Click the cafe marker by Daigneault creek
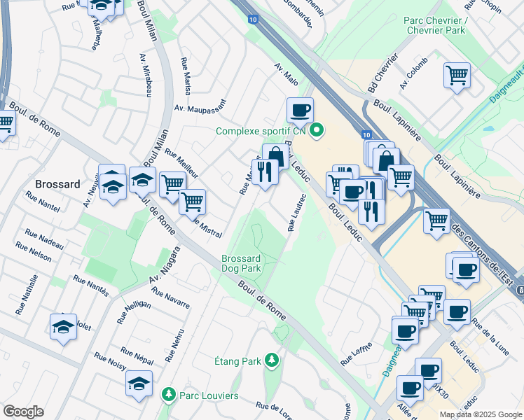The width and height of the screenshot is (524, 420). click(x=405, y=332)
